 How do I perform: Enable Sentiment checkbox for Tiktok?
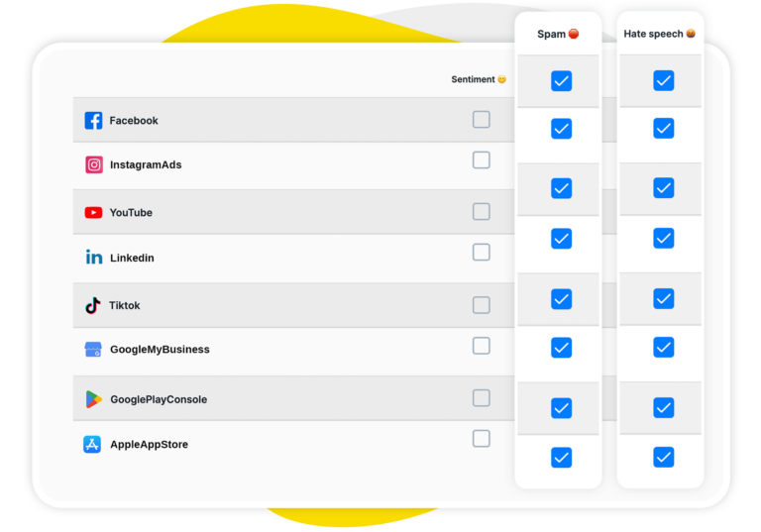(x=481, y=305)
